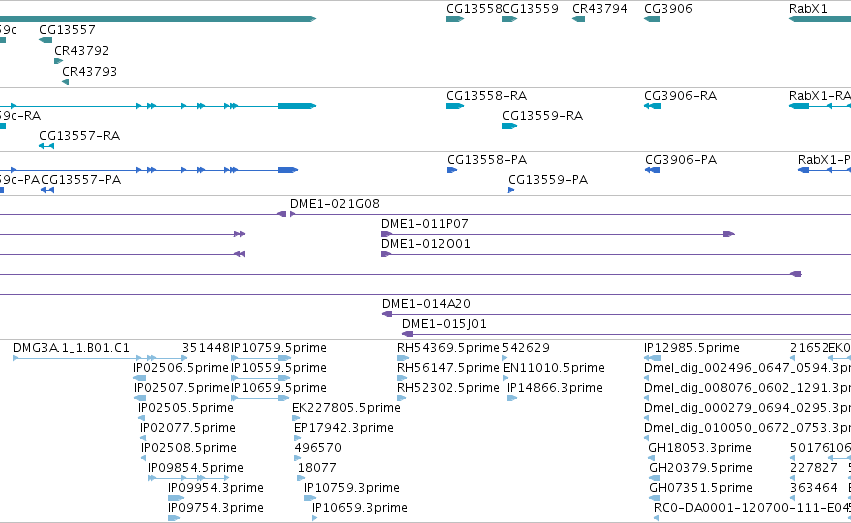This screenshot has width=851, height=523.
Task: Select the CG3906 gene arrow glyph
Action: pos(652,19)
